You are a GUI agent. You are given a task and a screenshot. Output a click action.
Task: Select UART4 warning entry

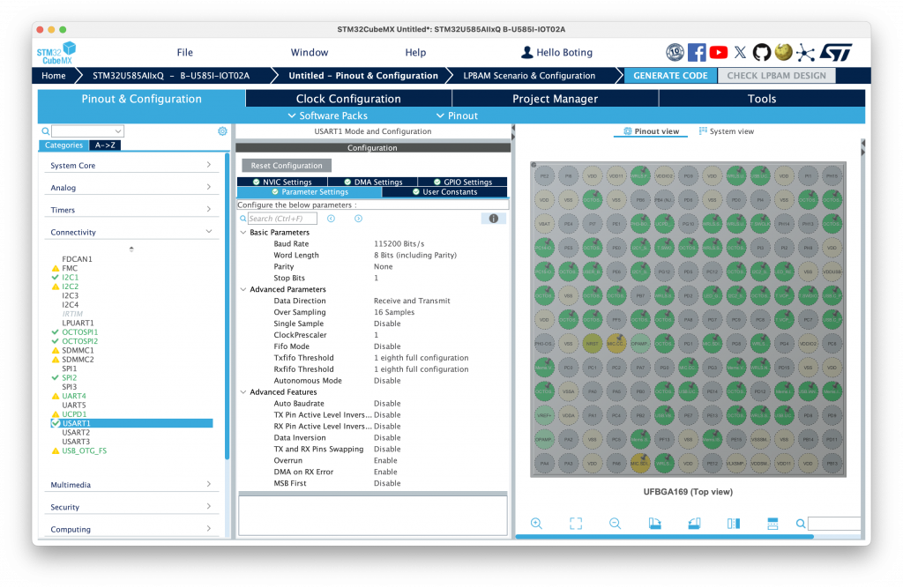tap(74, 396)
